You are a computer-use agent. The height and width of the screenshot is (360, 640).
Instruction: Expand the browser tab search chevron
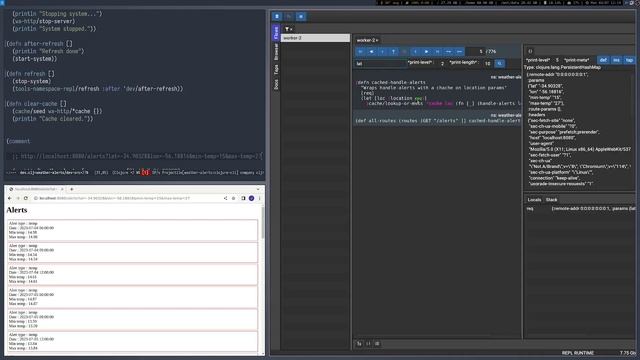click(258, 189)
